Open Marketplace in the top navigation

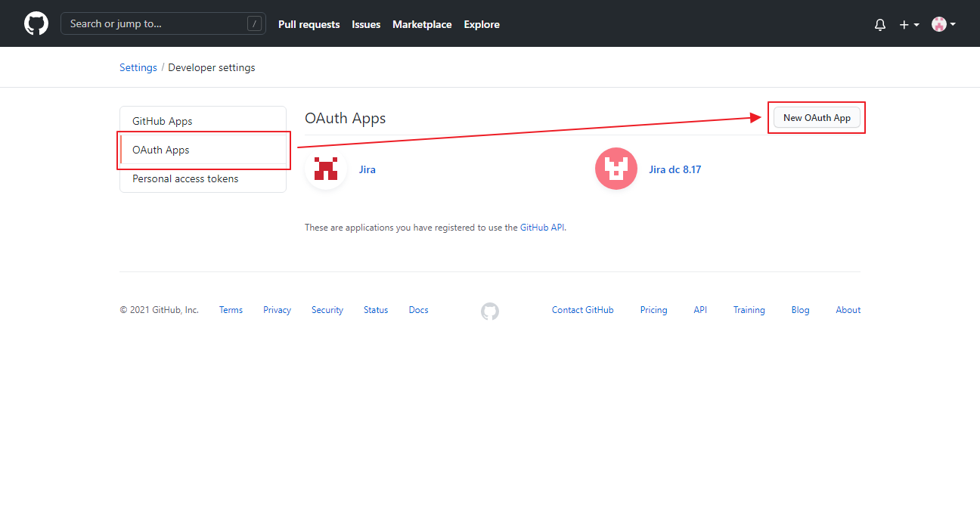(x=422, y=24)
